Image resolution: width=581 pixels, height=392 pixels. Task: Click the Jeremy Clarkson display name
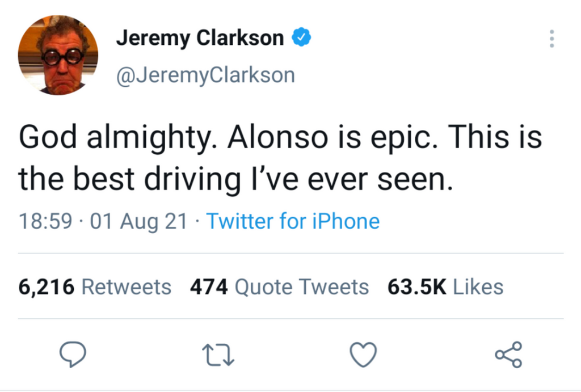[x=200, y=38]
